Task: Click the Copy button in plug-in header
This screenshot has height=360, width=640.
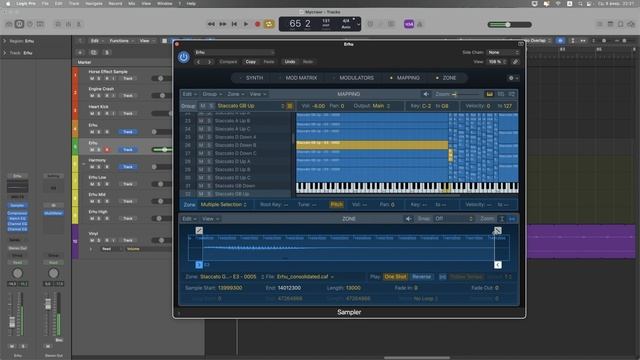Action: point(251,62)
